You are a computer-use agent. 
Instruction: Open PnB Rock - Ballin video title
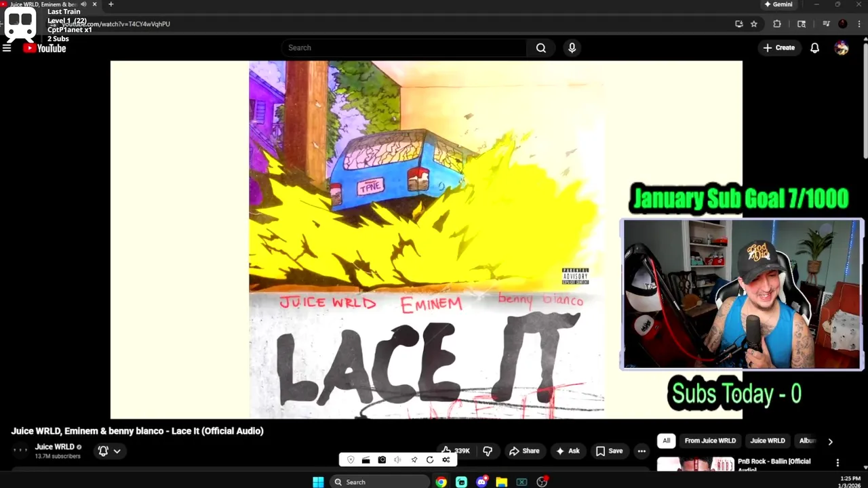[774, 464]
